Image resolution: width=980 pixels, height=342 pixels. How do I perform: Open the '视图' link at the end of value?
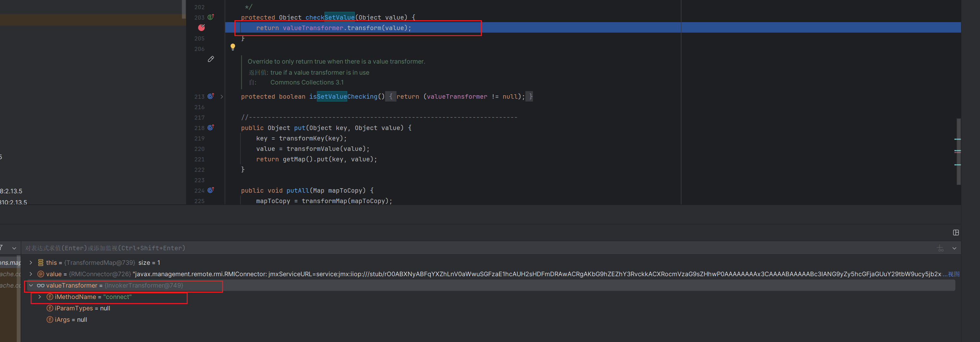(953, 274)
